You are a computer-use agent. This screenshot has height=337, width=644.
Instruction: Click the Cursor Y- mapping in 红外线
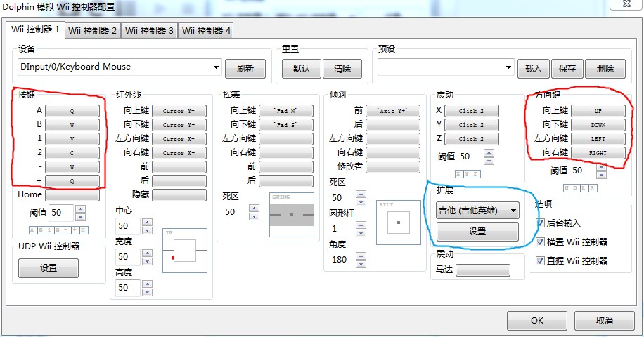tap(179, 111)
